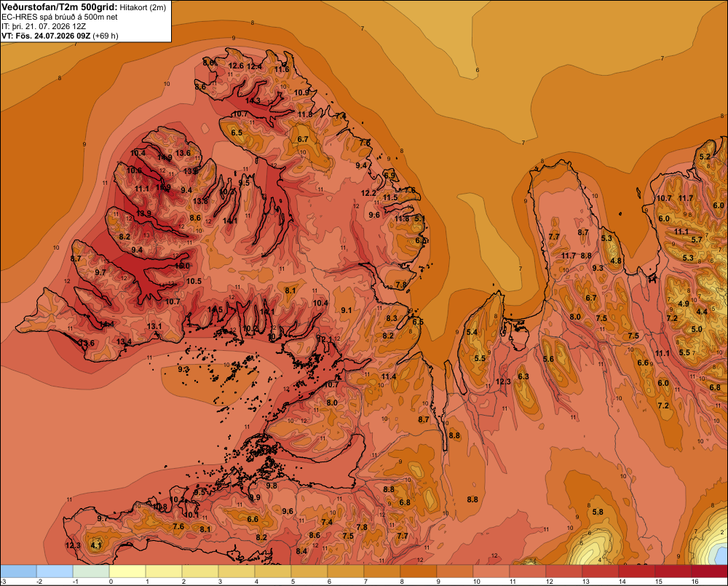Select the dark red 15 to 16 legend swatch
This screenshot has width=728, height=586.
[x=673, y=571]
